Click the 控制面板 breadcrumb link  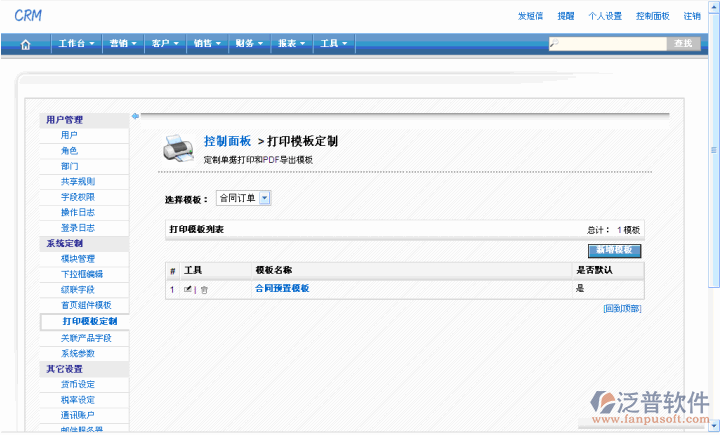[227, 141]
